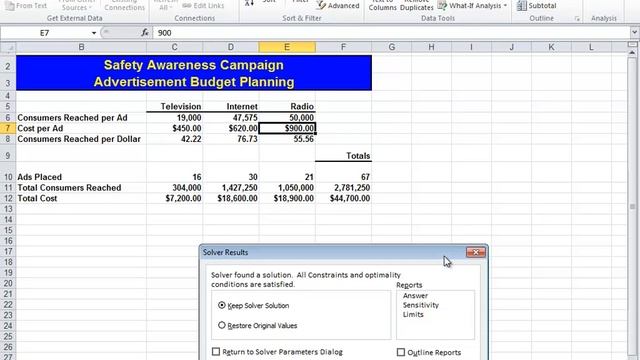Screen dimensions: 640x360
Task: Click the split box above scrollbar
Action: [x=632, y=44]
